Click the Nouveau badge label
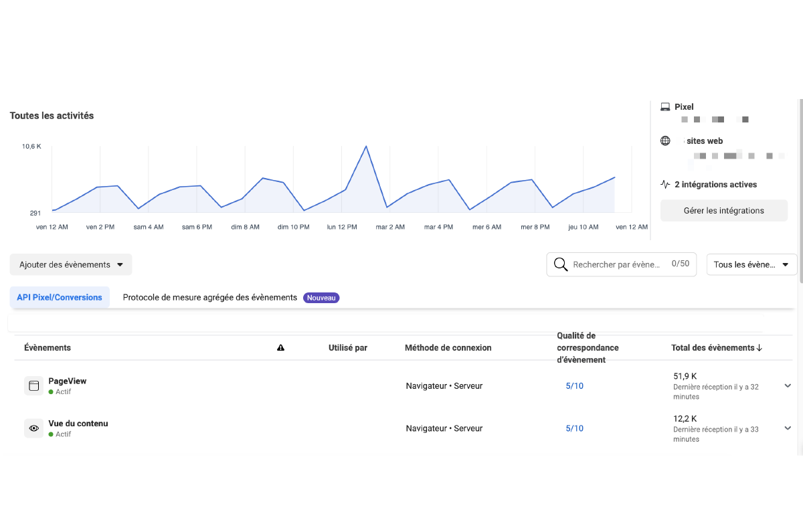The width and height of the screenshot is (803, 532). point(321,298)
